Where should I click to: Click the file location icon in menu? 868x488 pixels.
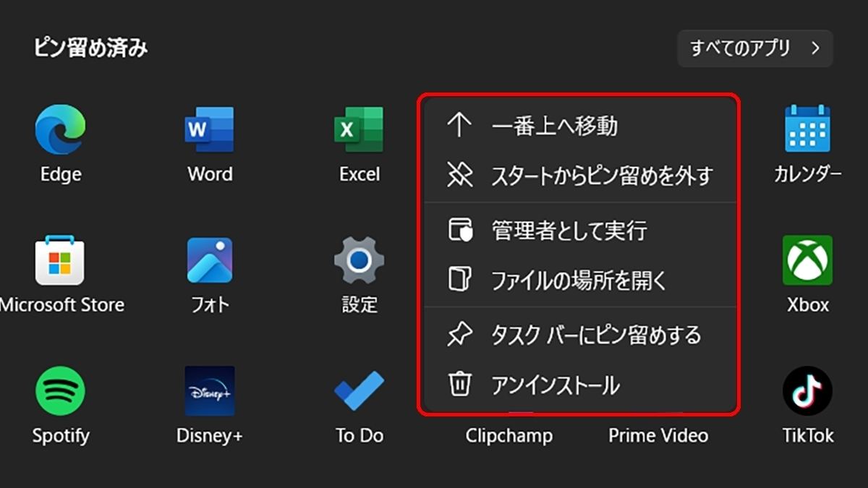point(460,279)
